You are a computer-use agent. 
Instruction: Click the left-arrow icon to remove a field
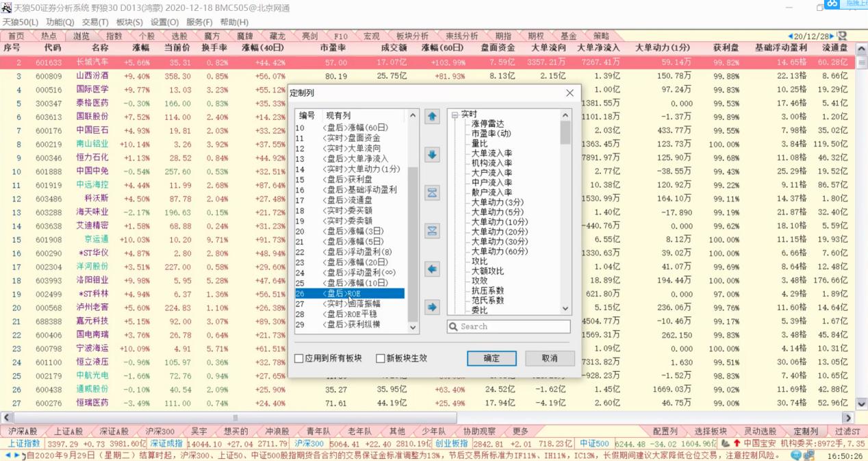[431, 270]
